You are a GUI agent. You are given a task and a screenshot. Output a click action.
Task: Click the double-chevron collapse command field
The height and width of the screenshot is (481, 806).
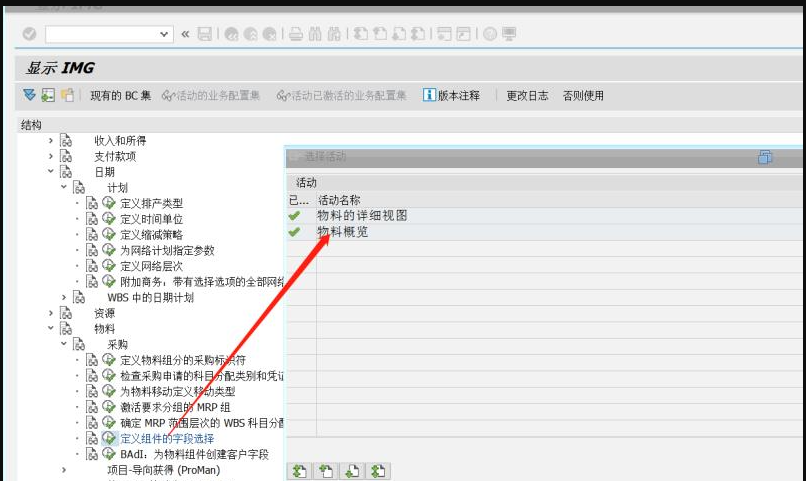[185, 34]
